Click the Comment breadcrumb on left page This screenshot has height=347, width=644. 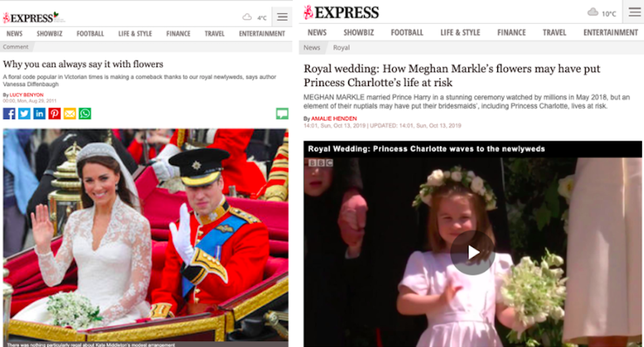[x=16, y=47]
